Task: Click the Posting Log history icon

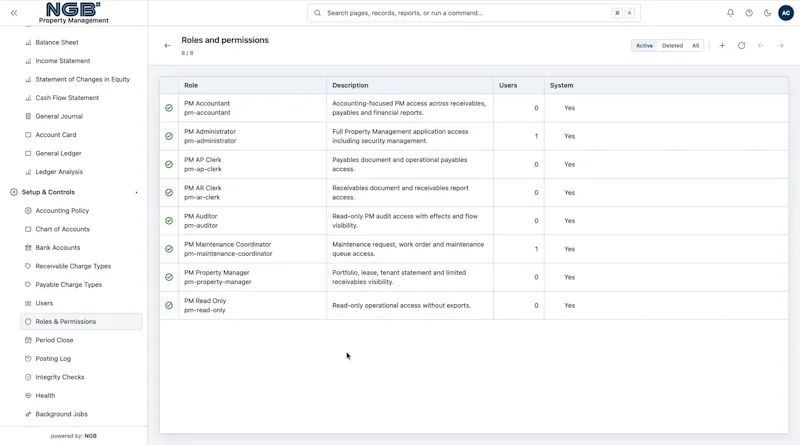Action: point(28,358)
